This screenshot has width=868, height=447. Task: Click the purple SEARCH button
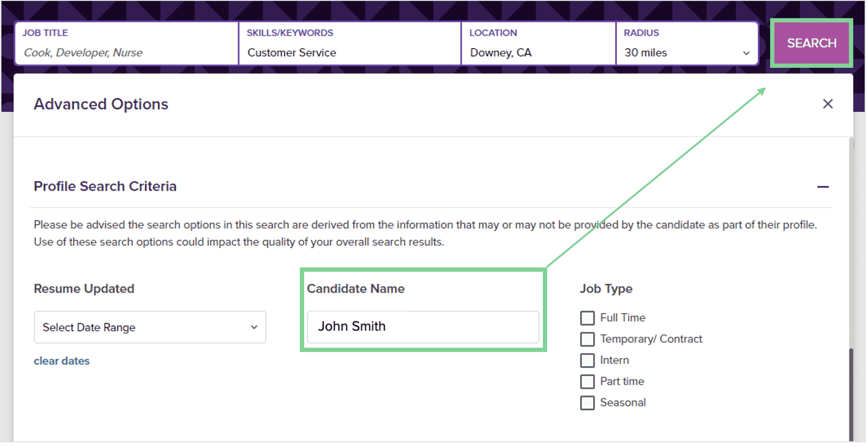(x=811, y=43)
